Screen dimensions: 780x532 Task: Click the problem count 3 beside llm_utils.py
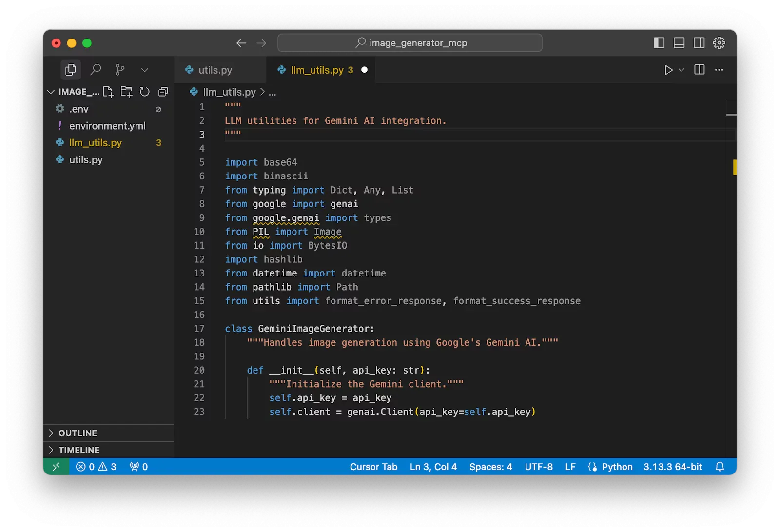pyautogui.click(x=158, y=143)
